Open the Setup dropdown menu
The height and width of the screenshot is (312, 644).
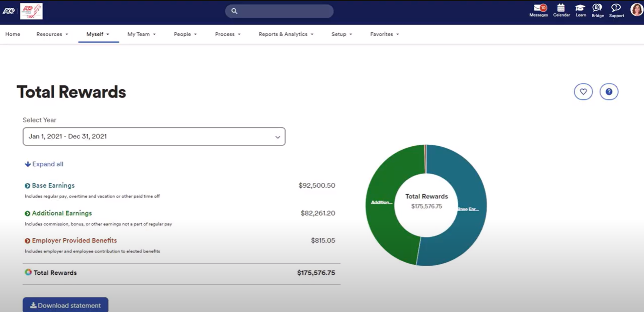click(342, 34)
